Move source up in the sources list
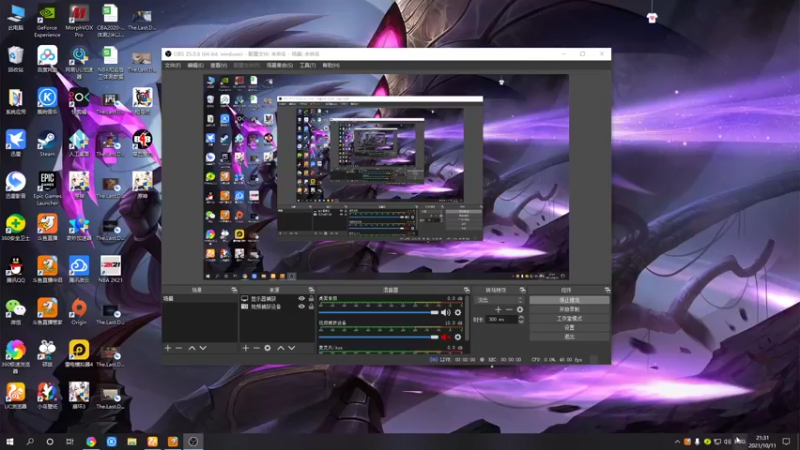 click(x=281, y=348)
